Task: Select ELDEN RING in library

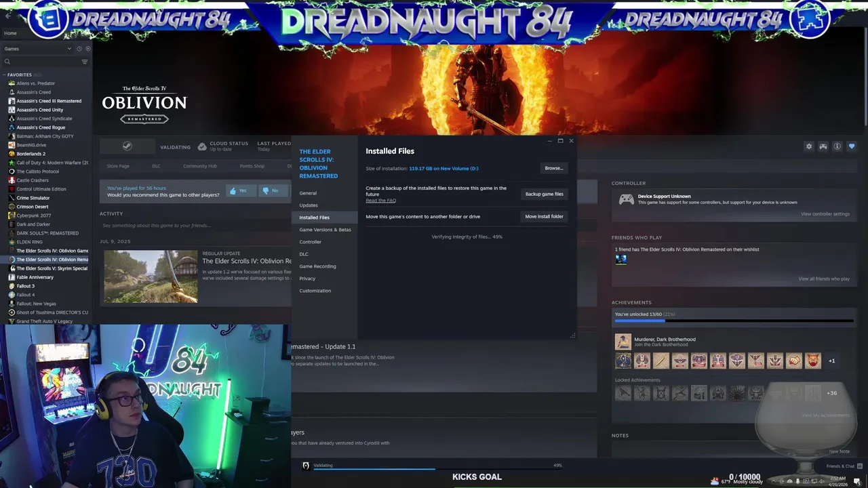Action: point(29,242)
